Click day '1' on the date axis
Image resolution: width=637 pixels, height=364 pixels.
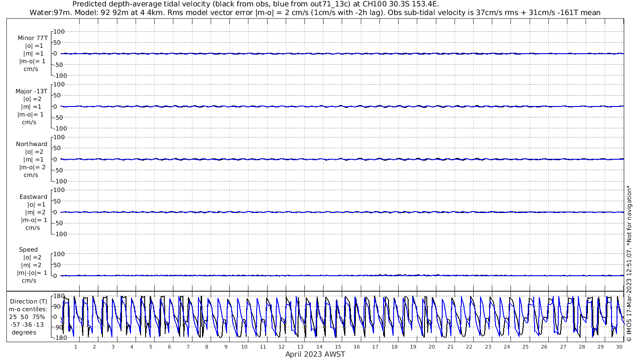76,347
